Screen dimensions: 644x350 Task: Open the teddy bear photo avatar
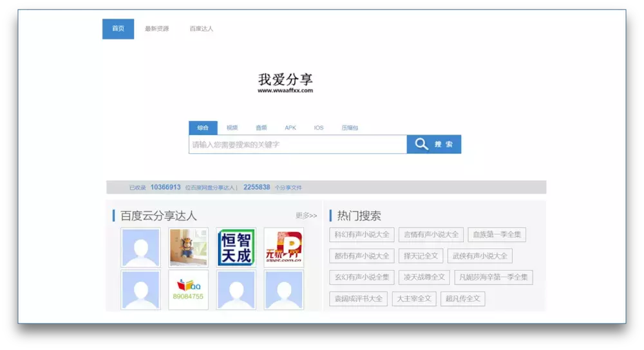(189, 248)
